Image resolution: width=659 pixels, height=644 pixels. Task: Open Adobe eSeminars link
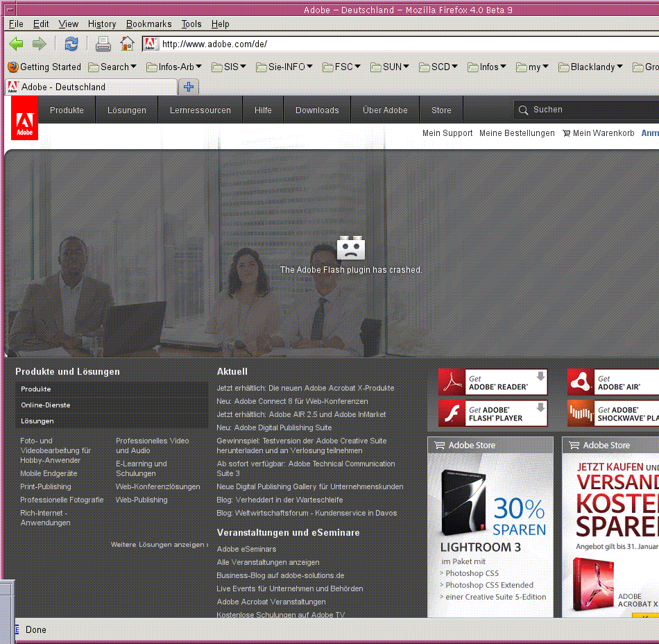click(246, 549)
